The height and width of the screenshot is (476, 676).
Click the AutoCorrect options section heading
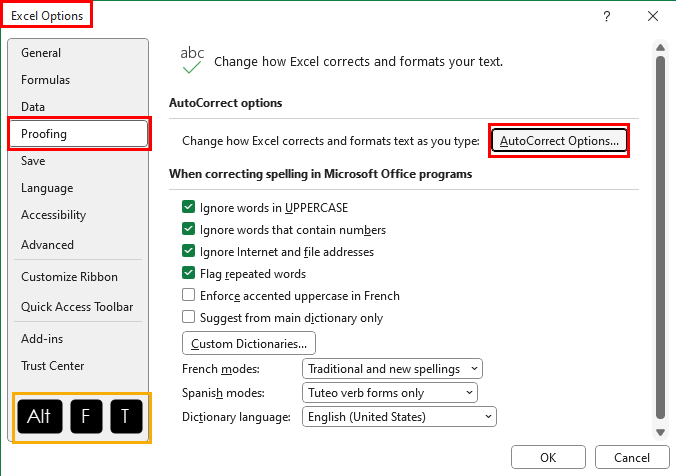225,103
